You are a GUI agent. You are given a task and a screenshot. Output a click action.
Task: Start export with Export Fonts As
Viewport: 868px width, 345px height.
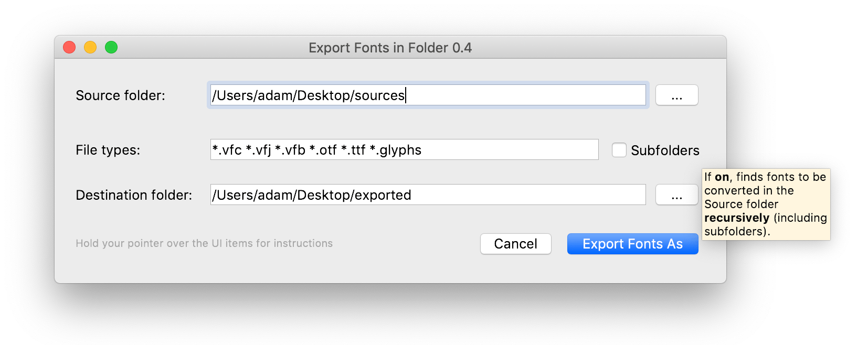(x=632, y=244)
